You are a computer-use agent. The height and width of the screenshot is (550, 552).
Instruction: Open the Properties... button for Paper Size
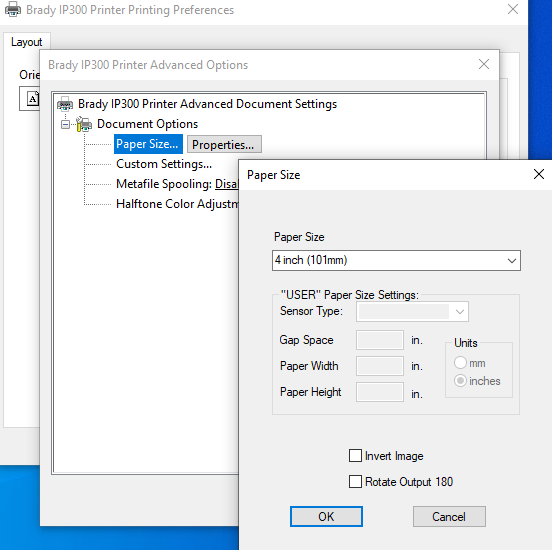224,144
